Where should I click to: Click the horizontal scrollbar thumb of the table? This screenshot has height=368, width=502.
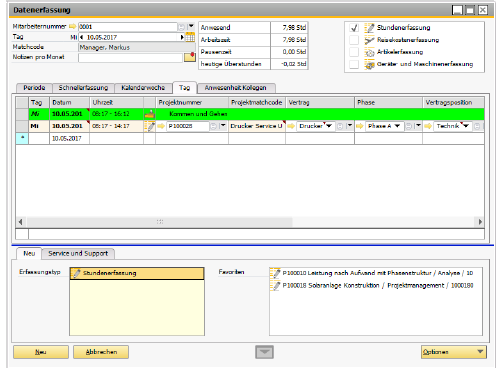pyautogui.click(x=160, y=222)
